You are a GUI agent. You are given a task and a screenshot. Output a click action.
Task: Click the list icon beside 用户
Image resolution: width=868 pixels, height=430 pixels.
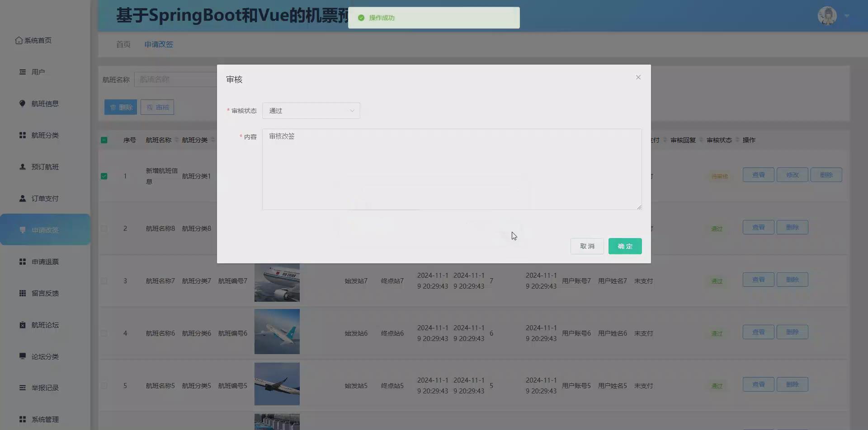22,72
